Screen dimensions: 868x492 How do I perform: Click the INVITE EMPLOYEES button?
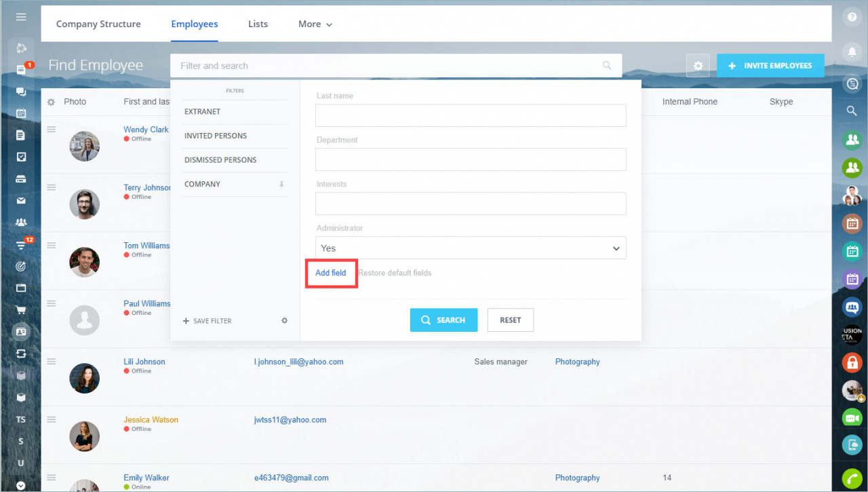click(770, 66)
